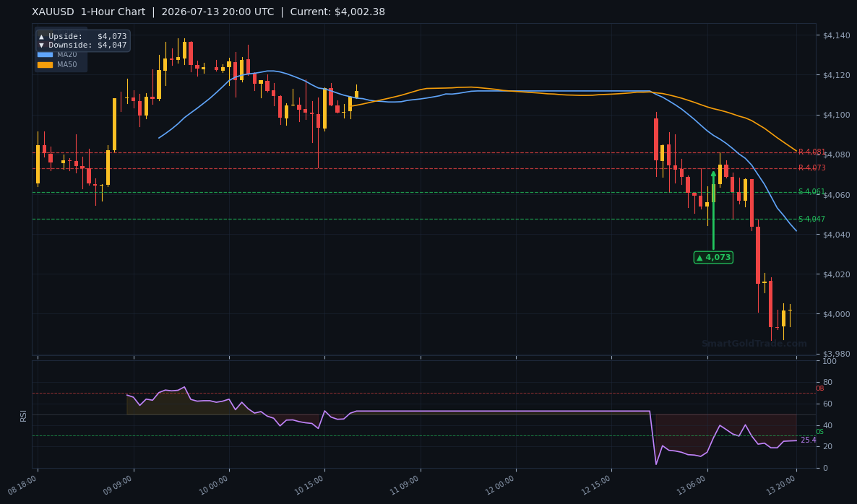Click the 12 00:00 time axis label
This screenshot has height=504, width=857.
pyautogui.click(x=501, y=485)
